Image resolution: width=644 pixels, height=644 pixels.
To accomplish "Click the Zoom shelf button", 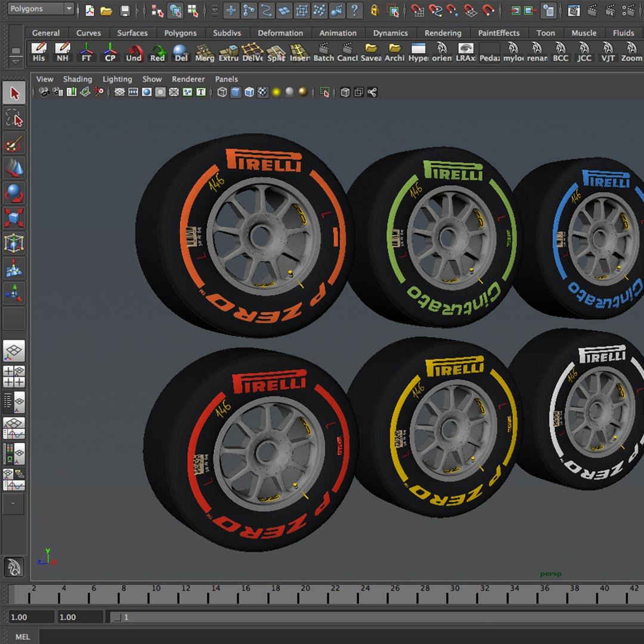I will click(x=631, y=52).
